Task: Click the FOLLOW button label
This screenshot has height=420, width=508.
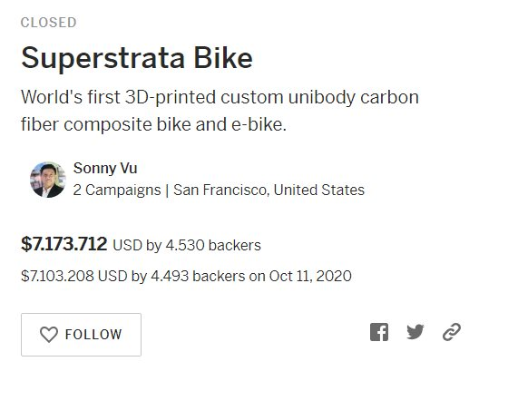Action: [93, 335]
